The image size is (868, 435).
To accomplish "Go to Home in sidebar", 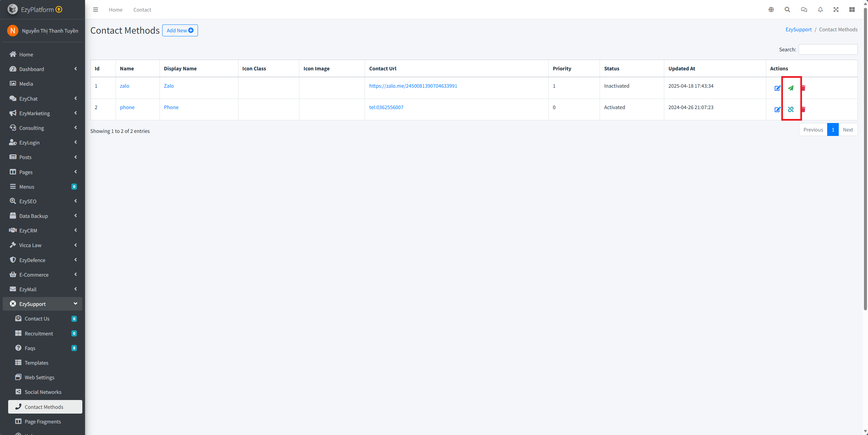I will point(43,54).
